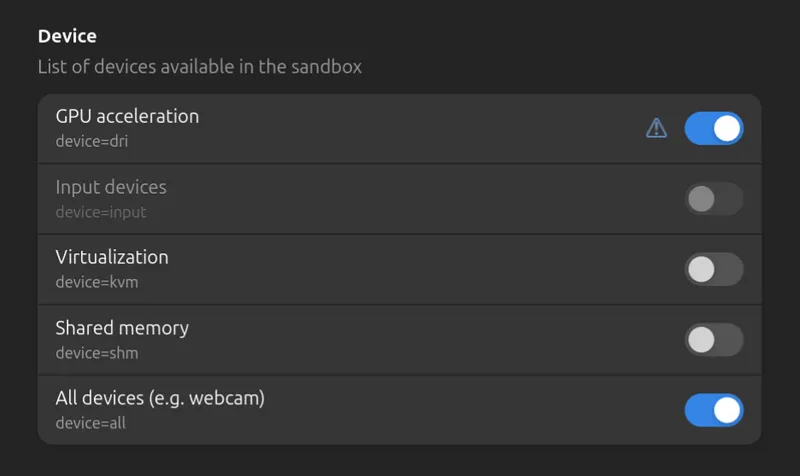This screenshot has height=476, width=800.
Task: Turn on the Shared memory toggle
Action: tap(714, 340)
